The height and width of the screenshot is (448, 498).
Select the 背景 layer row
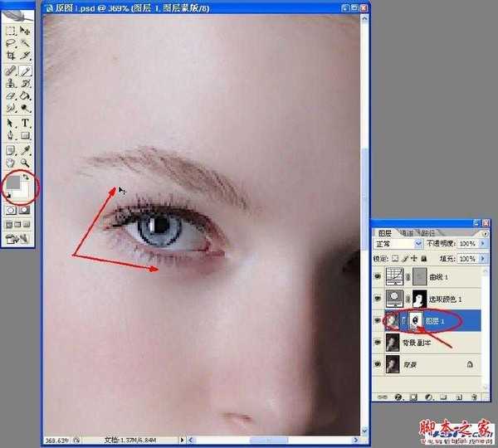tap(432, 364)
